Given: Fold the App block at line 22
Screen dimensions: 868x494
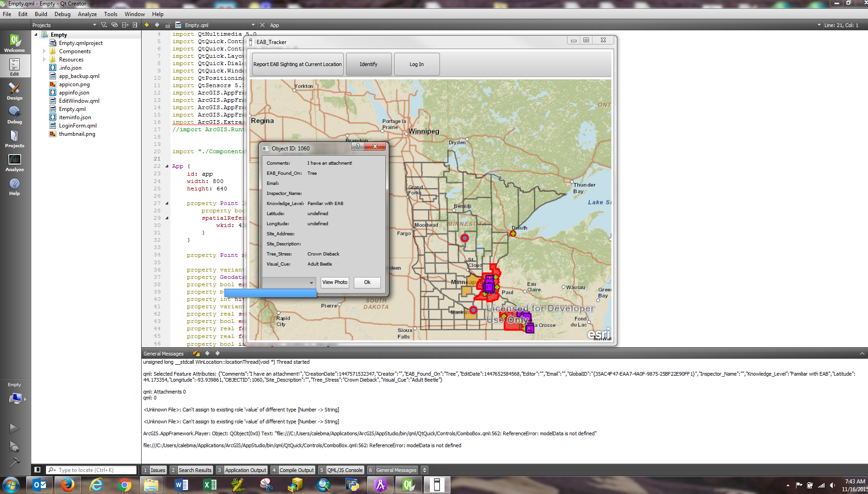Looking at the screenshot, I should pos(167,166).
